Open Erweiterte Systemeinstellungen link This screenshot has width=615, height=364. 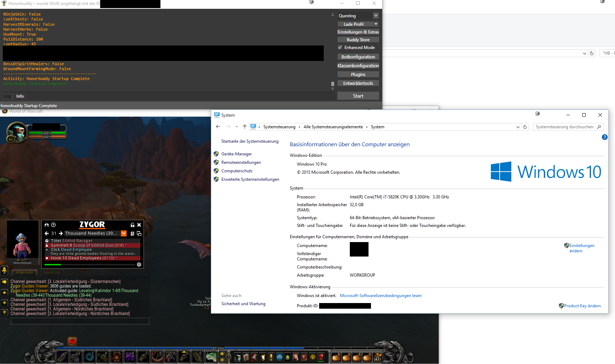pos(250,179)
